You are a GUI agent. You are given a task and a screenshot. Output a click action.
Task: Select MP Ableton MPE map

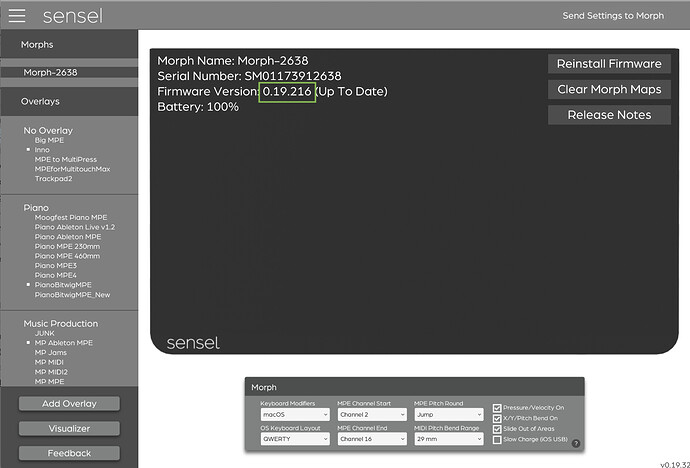(64, 343)
